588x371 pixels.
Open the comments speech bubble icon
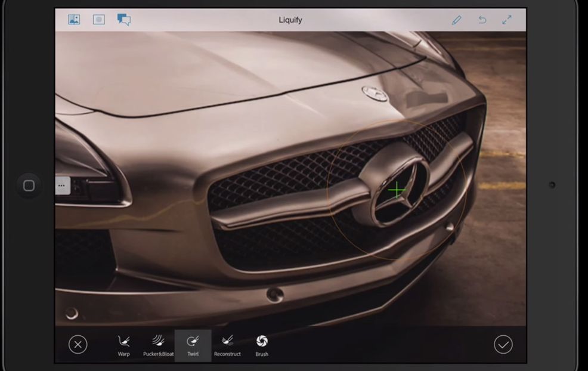click(x=124, y=20)
